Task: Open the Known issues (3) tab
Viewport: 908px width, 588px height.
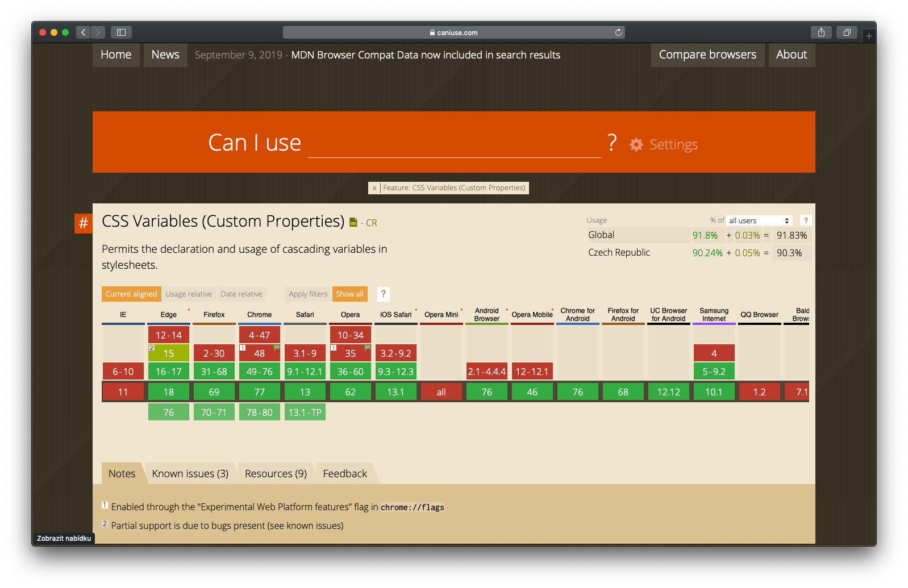Action: tap(190, 473)
